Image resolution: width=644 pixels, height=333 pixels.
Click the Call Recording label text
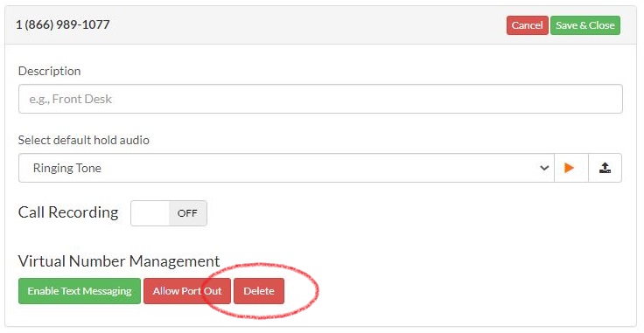pos(68,212)
